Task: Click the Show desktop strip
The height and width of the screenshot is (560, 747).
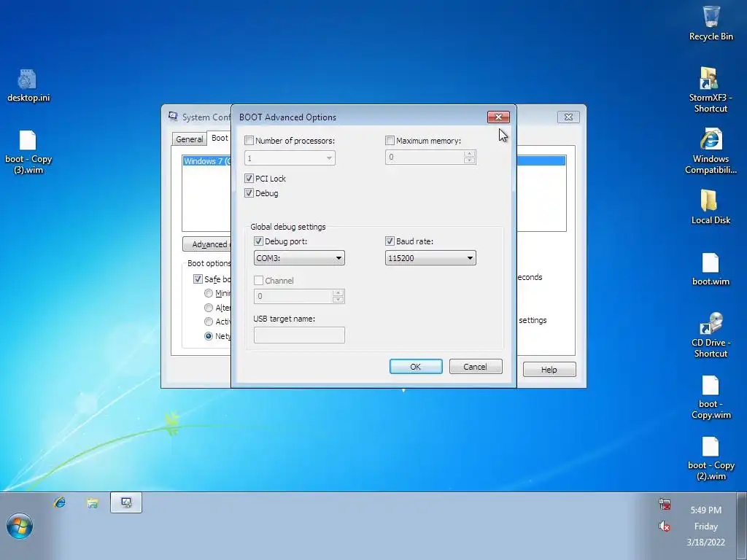Action: click(x=742, y=526)
